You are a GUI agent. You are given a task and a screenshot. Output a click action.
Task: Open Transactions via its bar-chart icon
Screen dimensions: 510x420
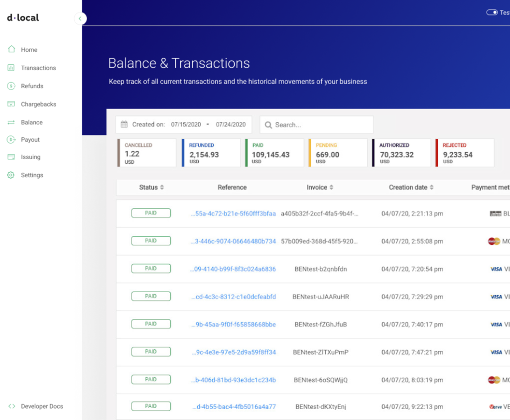[x=11, y=68]
